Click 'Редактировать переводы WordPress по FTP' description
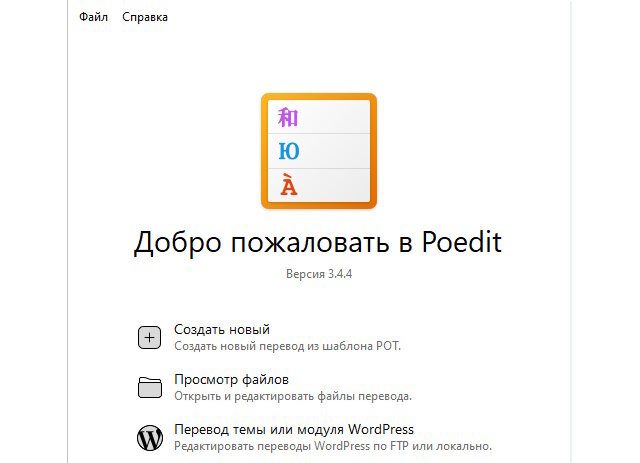640x463 pixels. coord(333,446)
